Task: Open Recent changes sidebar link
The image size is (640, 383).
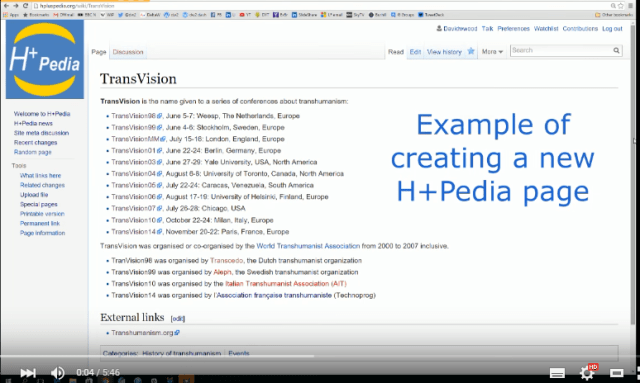Action: (x=36, y=143)
